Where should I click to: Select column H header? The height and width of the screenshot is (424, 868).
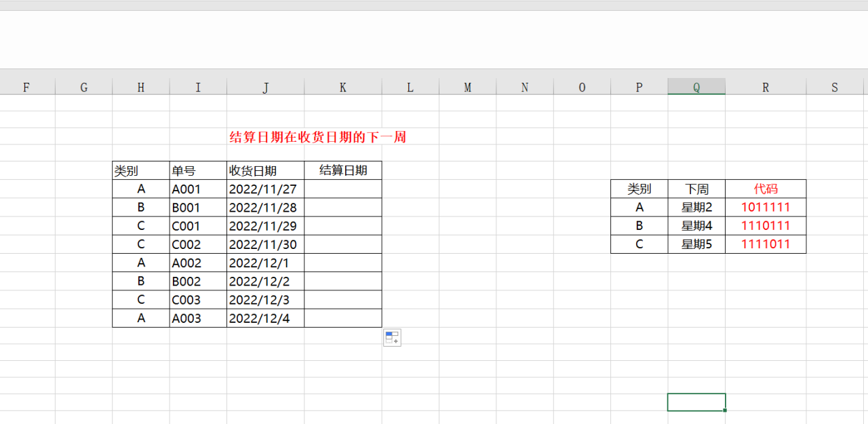click(x=141, y=87)
